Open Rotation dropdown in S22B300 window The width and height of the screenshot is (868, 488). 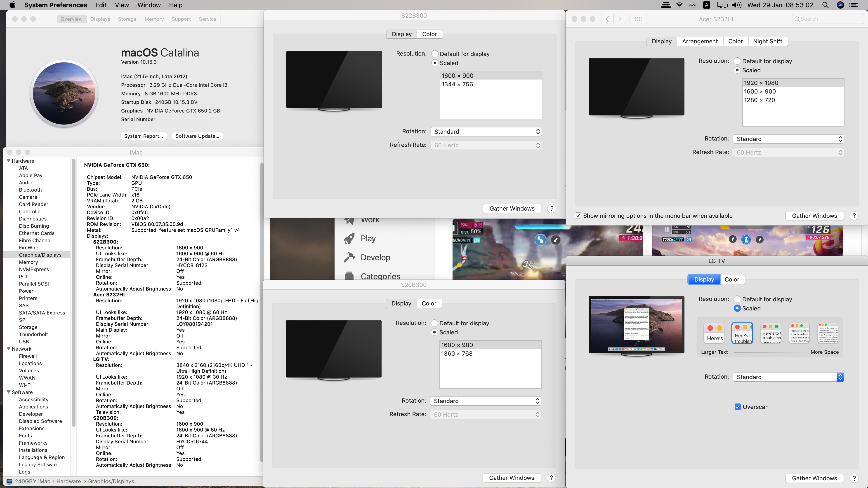click(486, 132)
